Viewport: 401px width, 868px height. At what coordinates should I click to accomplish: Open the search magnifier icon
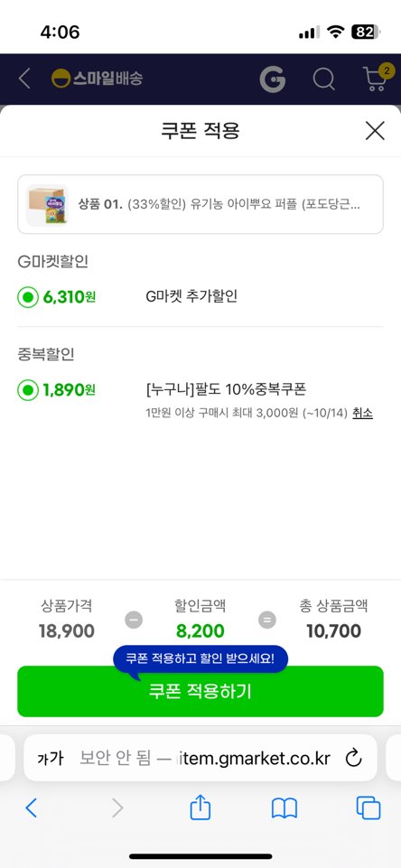point(324,79)
